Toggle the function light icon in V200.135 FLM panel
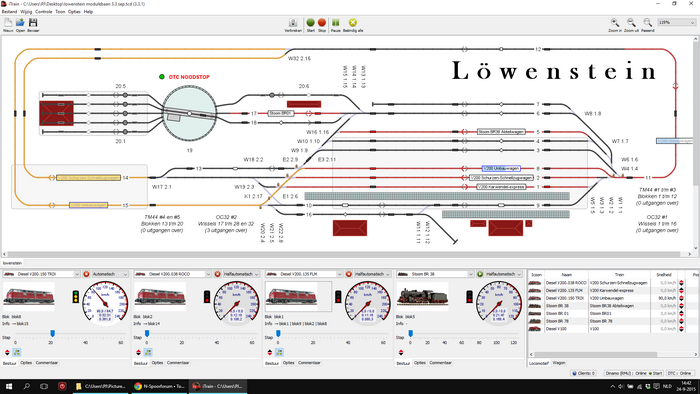This screenshot has width=700, height=394. pos(279,352)
